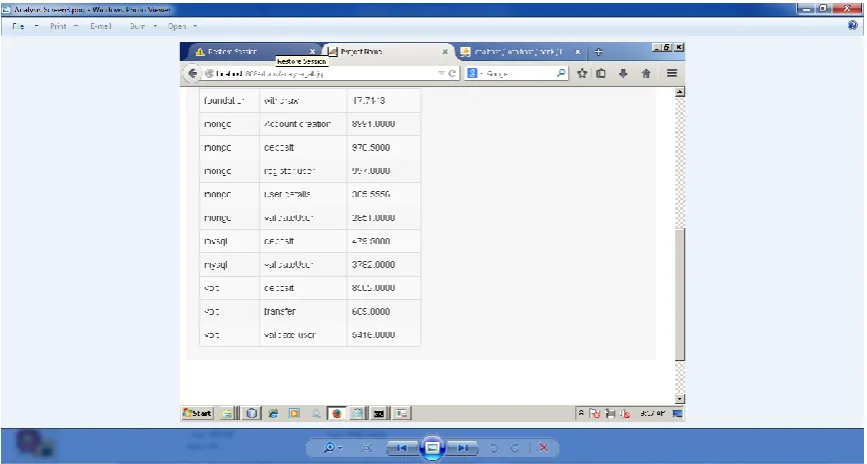Rotate the photo clockwise
867x464 pixels.
[515, 448]
